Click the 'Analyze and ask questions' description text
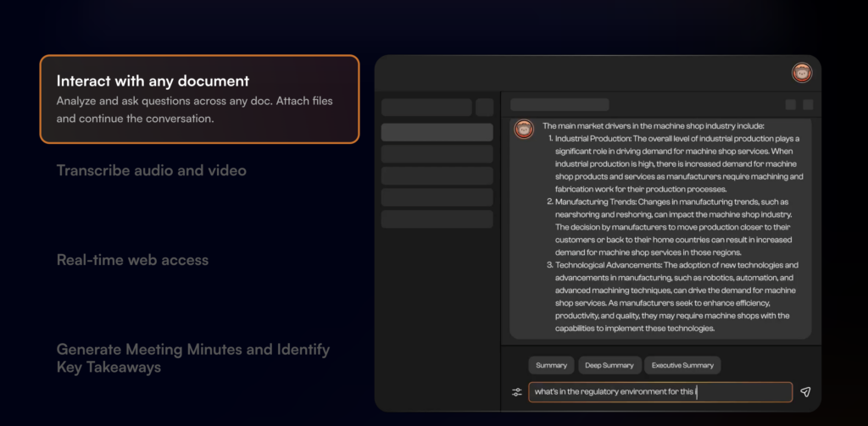The image size is (868, 426). [194, 109]
